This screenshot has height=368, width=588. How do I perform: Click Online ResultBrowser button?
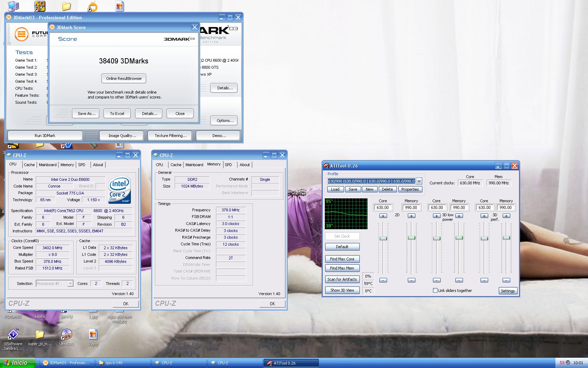124,79
